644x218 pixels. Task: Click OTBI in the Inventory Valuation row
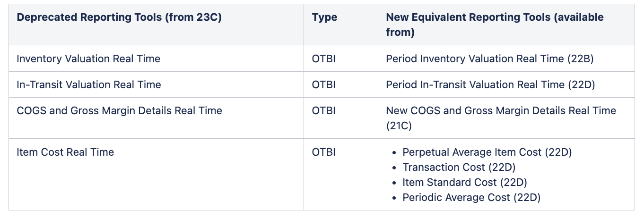324,59
